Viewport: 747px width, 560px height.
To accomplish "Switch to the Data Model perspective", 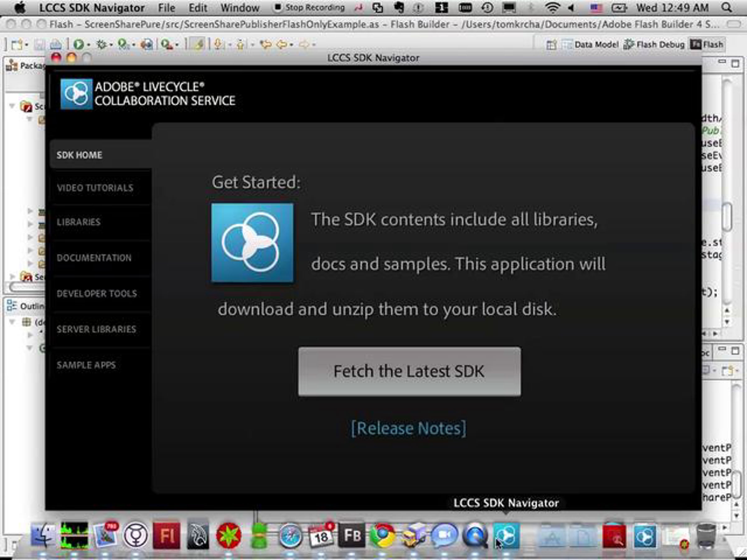I will (x=590, y=44).
